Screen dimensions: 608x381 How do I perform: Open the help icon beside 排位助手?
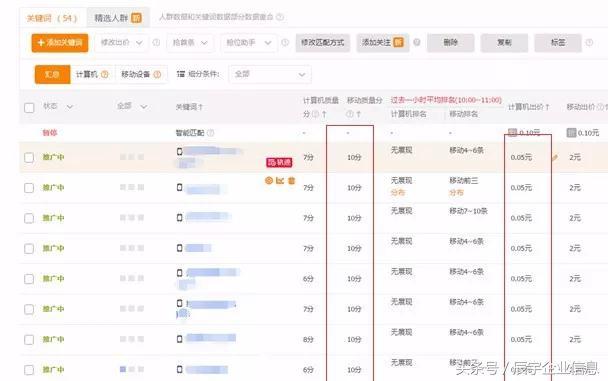click(x=285, y=43)
